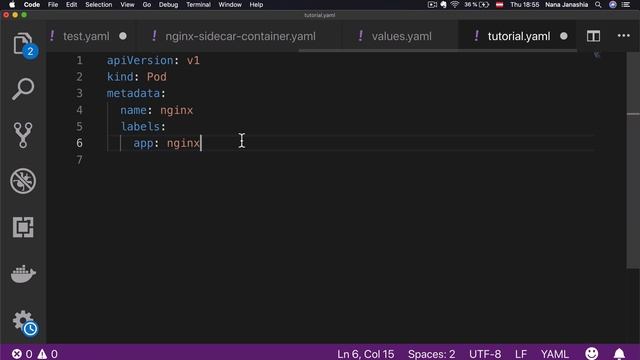Switch to the values.yaml tab
The image size is (640, 360).
point(401,36)
